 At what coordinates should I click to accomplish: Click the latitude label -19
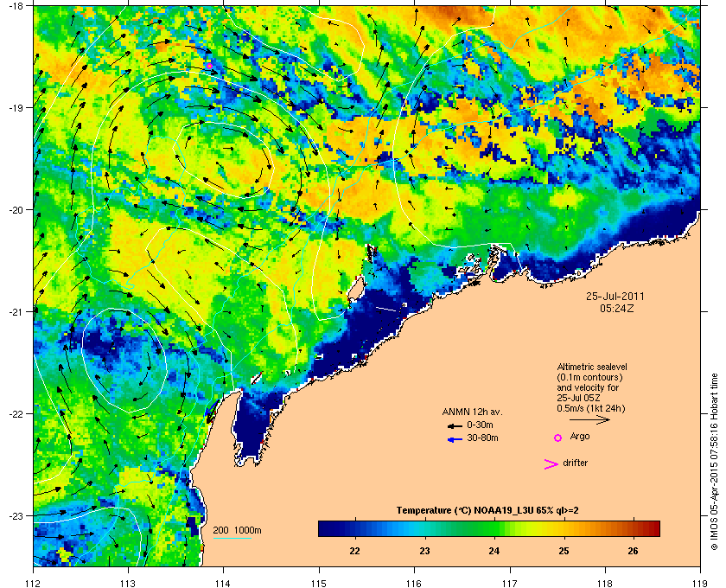[x=16, y=107]
